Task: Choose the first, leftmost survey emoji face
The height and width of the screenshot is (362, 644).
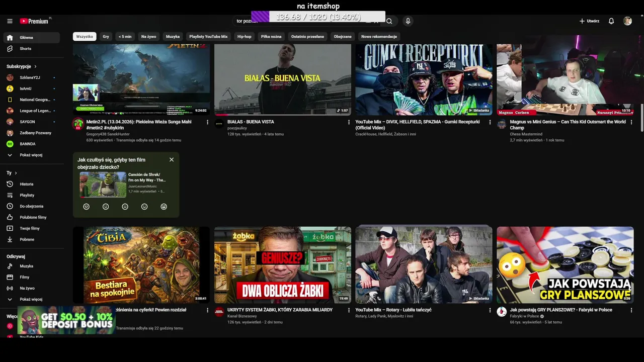Action: (x=87, y=207)
